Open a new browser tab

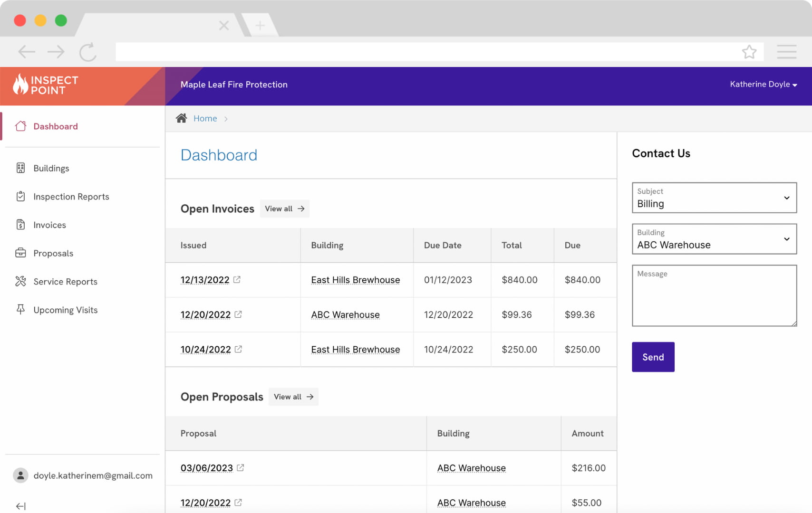260,25
